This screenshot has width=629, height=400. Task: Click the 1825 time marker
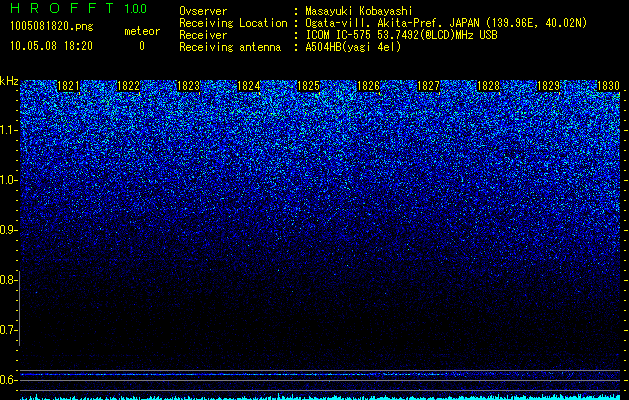pos(308,86)
